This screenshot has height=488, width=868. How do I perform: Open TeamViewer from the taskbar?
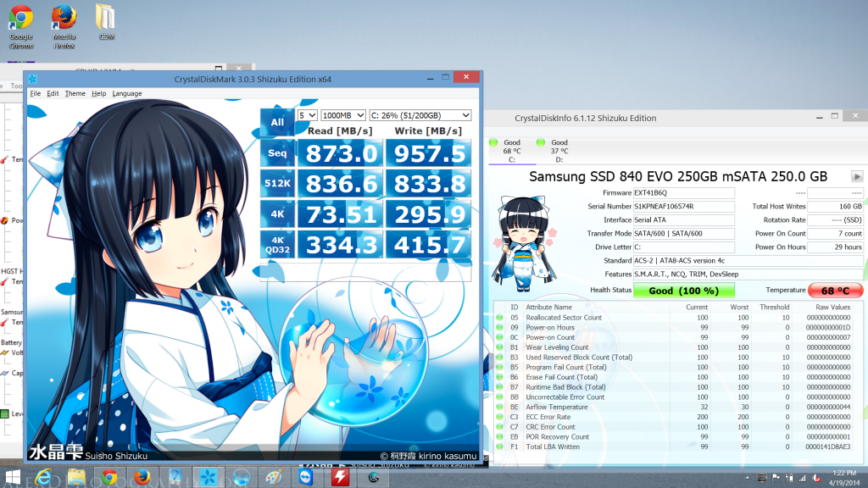pos(306,478)
